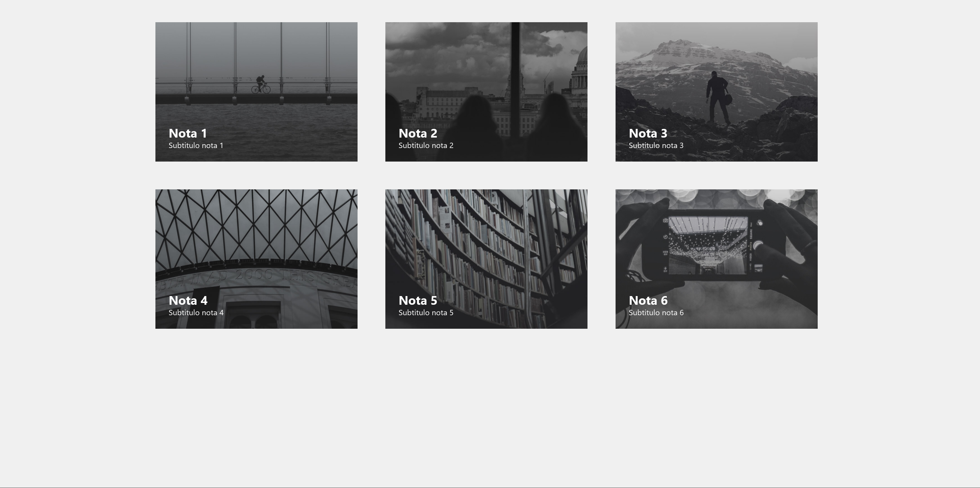Click the "Nota 5" title text
Viewport: 980px width, 488px height.
pos(418,300)
